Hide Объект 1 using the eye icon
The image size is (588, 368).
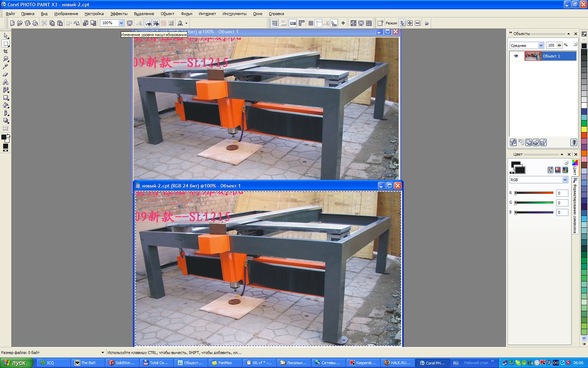[x=516, y=56]
